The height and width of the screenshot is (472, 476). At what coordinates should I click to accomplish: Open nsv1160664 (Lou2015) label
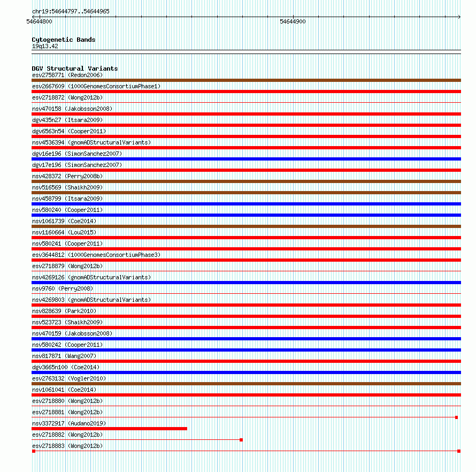click(64, 232)
